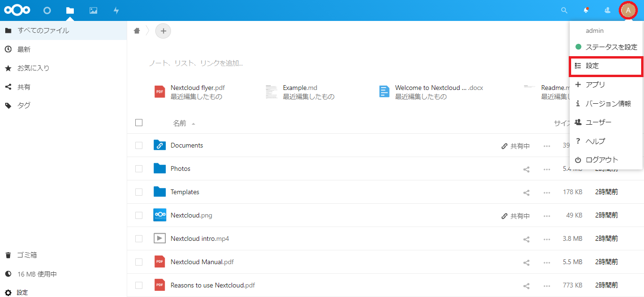644x297 pixels.
Task: Share the Photos folder
Action: tap(526, 169)
